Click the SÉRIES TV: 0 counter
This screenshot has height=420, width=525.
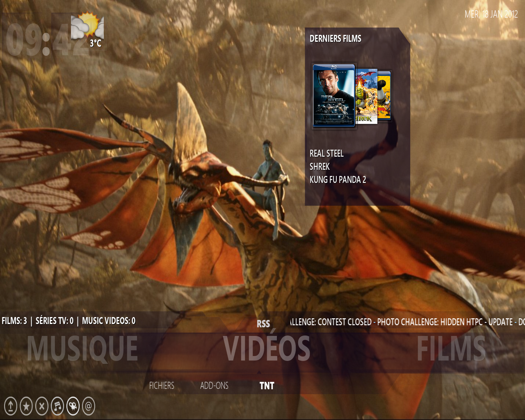tap(55, 321)
